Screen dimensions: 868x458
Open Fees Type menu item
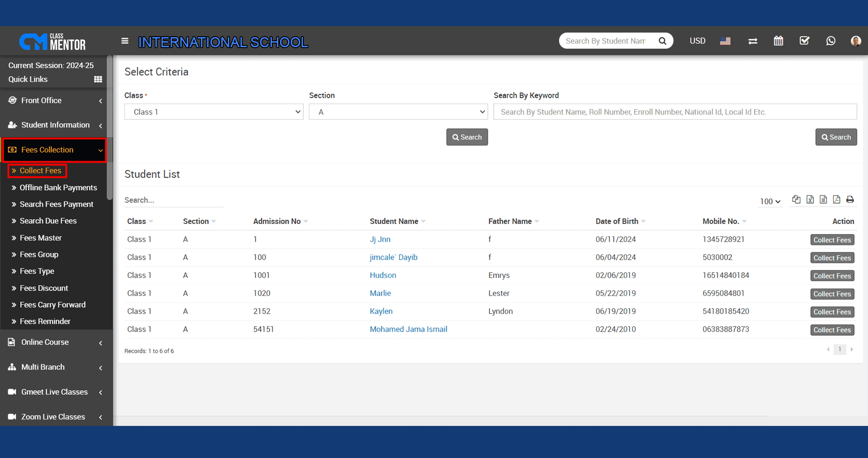click(x=37, y=271)
